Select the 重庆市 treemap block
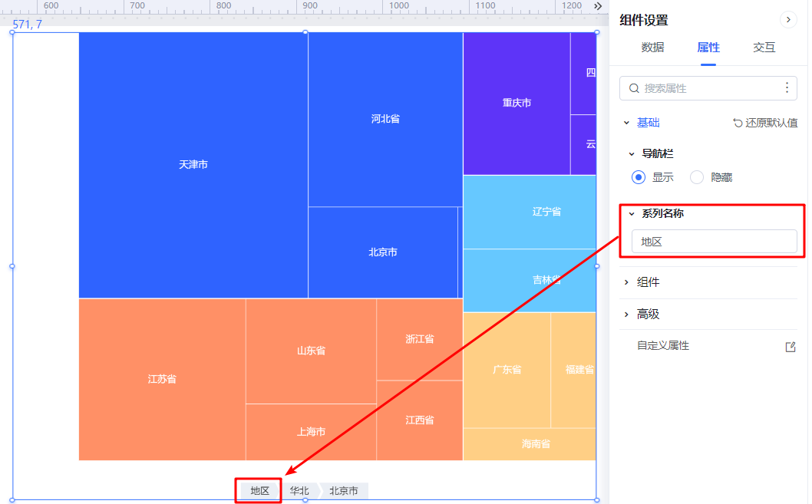 (517, 103)
